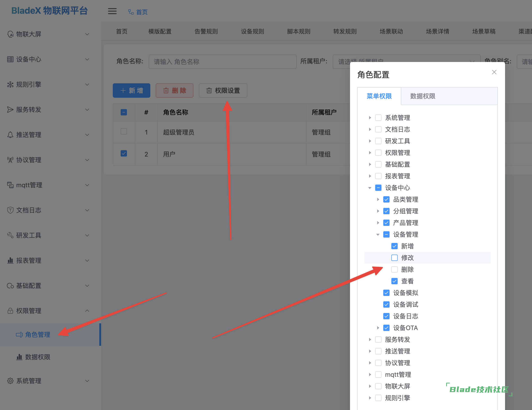Click the 系统管理 gear icon

(x=10, y=381)
